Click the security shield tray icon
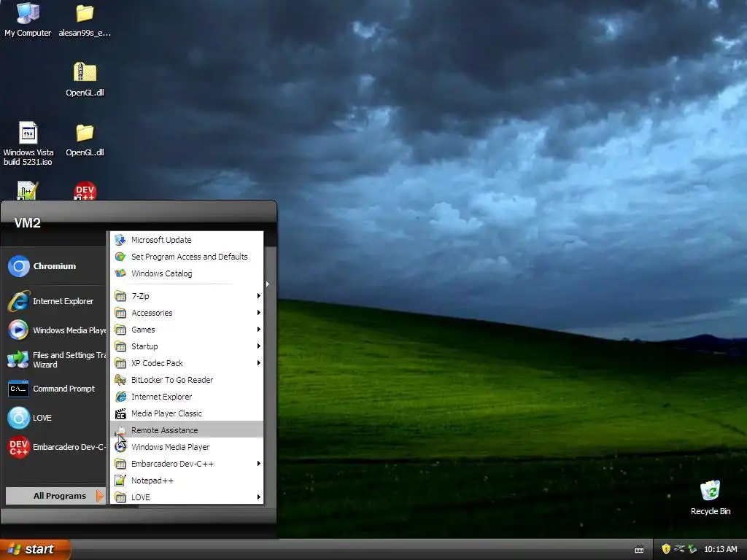747x560 pixels. tap(666, 549)
